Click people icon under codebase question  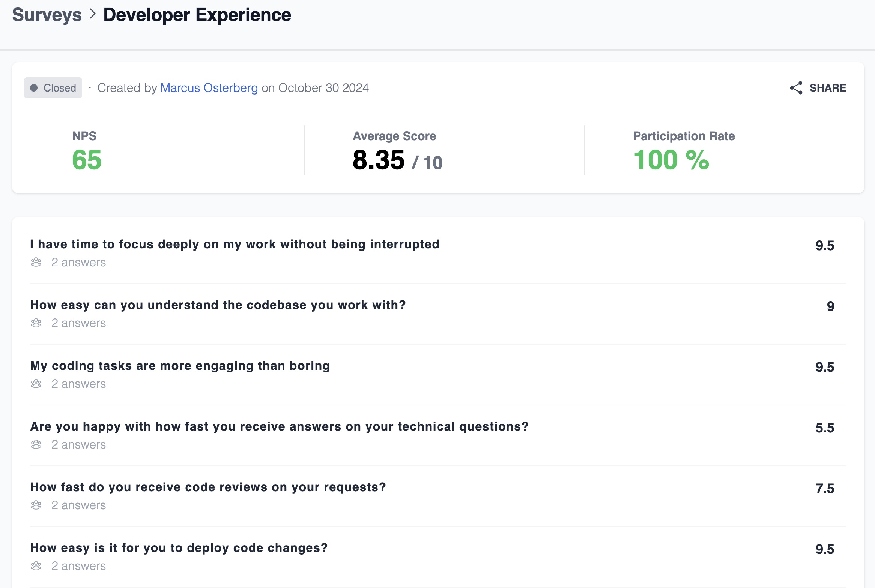[x=36, y=323]
